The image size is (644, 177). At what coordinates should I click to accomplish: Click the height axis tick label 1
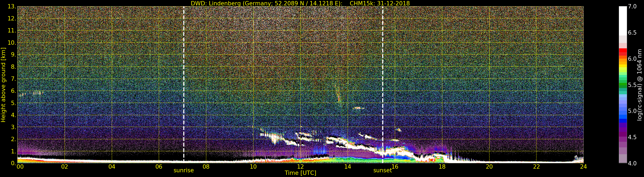point(13,151)
